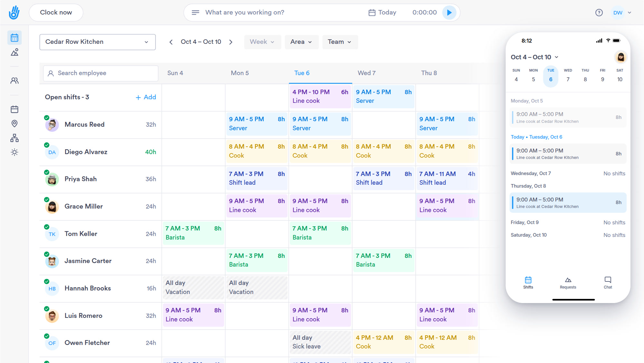Open Tom Keller Sunday Barista shift
Screen dimensions: 644x363
(194, 233)
